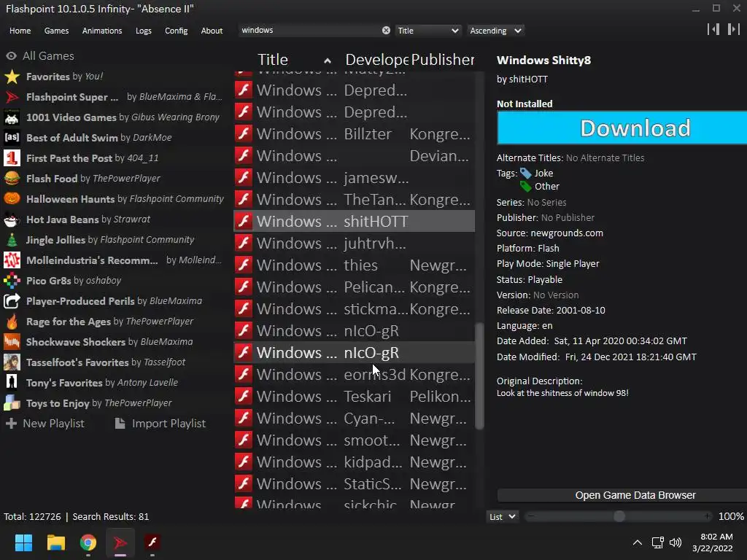Open Rage for the Ages flame icon
Image resolution: width=747 pixels, height=560 pixels.
click(12, 322)
